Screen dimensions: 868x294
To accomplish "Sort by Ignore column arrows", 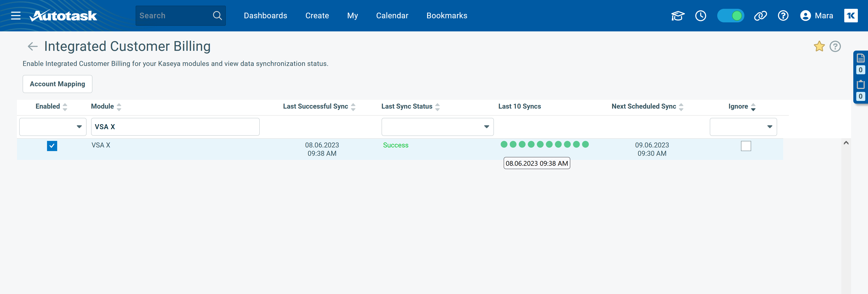I will pos(753,107).
